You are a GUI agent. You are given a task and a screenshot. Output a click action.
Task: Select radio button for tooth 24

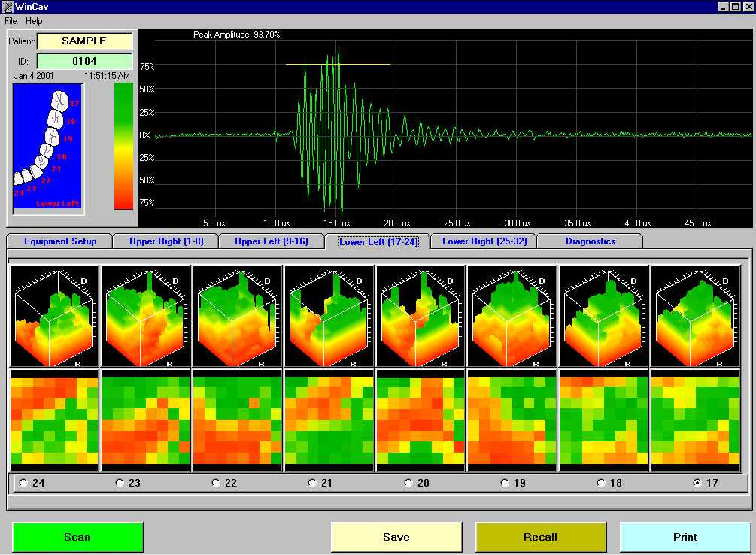click(x=24, y=483)
